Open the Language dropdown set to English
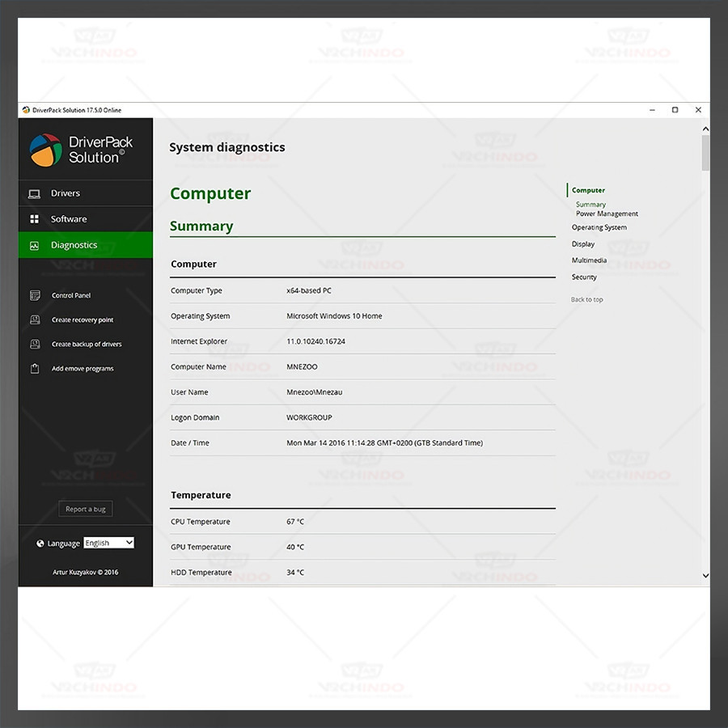Screen dimensions: 728x728 pos(108,543)
